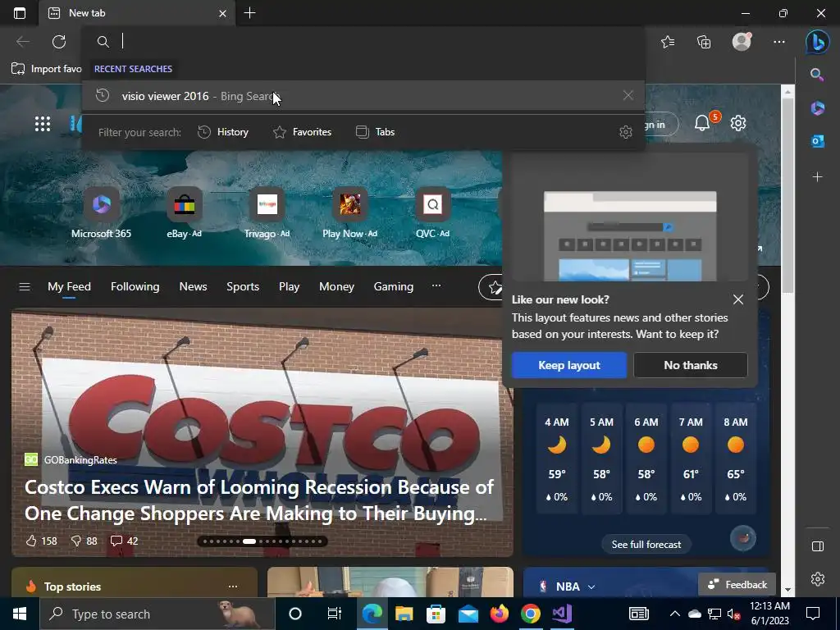
Task: Open page settings gear icon
Action: pos(738,123)
